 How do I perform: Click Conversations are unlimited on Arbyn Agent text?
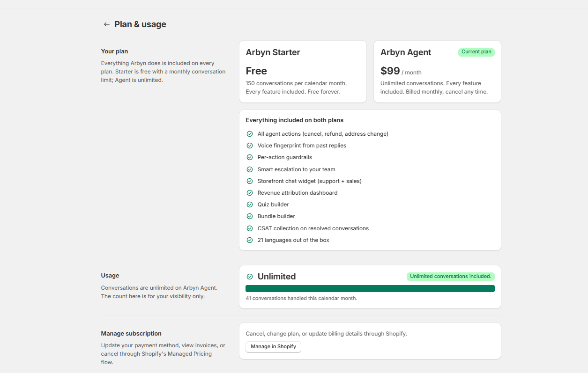pos(159,292)
